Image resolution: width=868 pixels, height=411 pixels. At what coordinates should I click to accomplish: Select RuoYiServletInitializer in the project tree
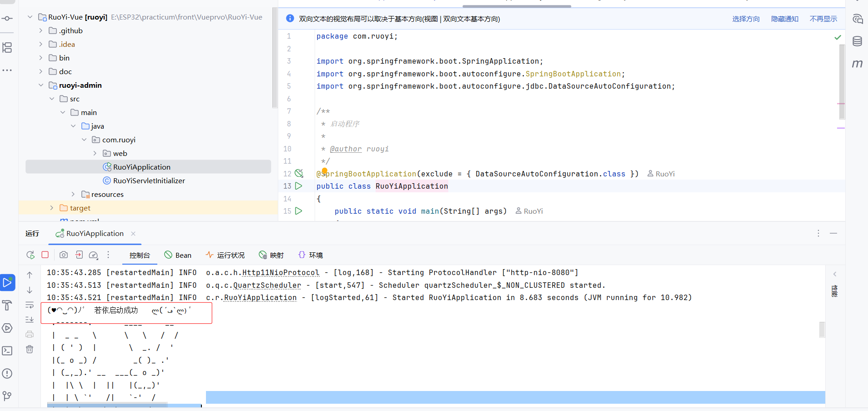(149, 181)
